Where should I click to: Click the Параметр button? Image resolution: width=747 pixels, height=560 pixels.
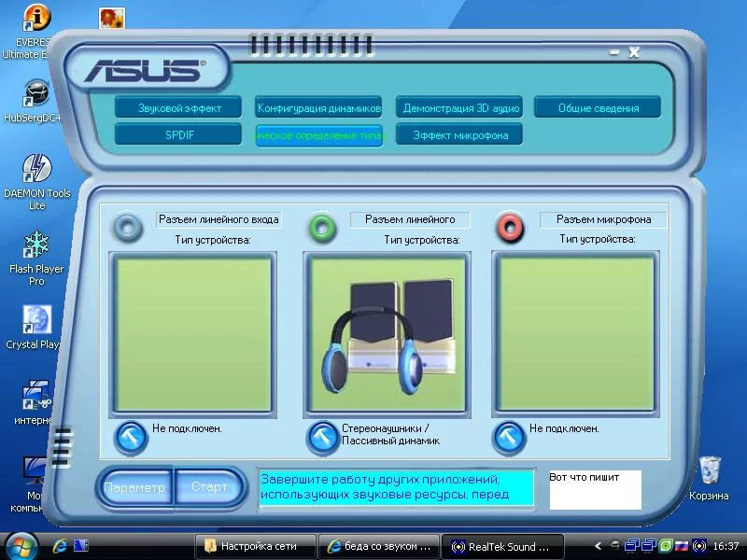pos(135,487)
